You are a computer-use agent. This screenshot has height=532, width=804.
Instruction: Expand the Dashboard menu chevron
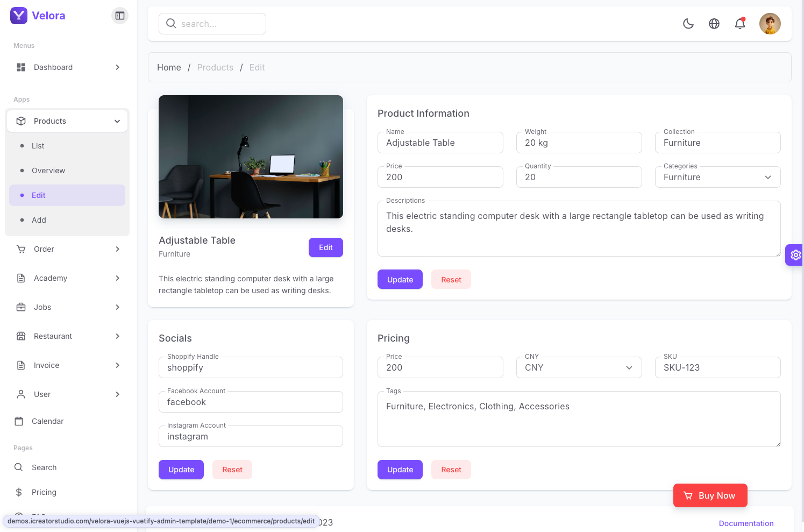coord(117,67)
